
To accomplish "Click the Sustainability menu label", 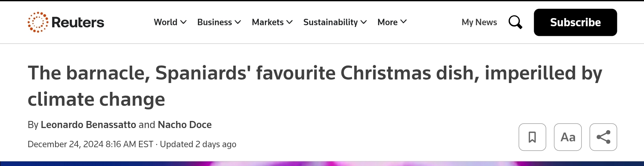I will point(330,22).
